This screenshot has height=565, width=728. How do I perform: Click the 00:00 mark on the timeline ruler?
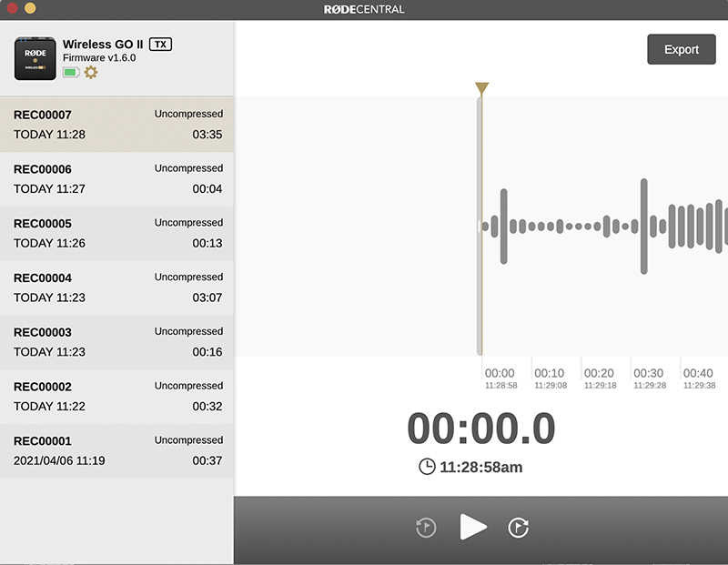point(500,373)
